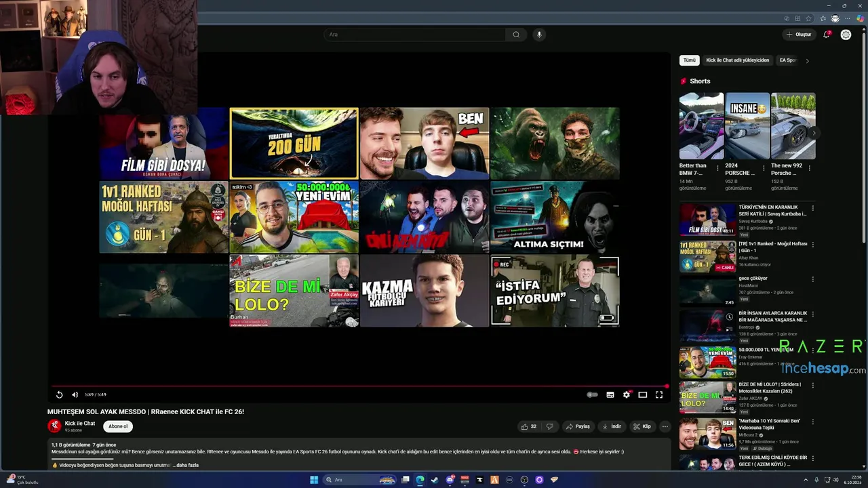Add page to favorites with the star icon

pos(808,18)
